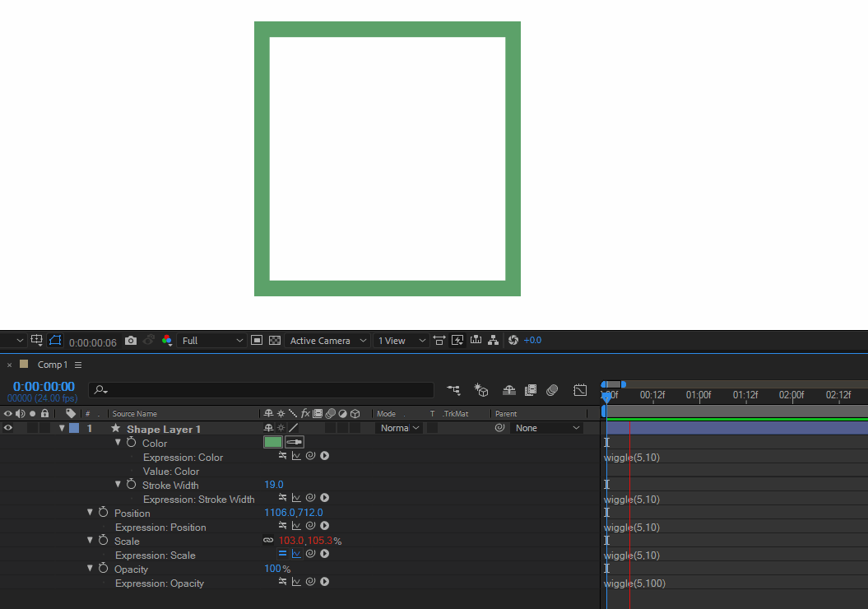Collapse the Color property twirl
The height and width of the screenshot is (609, 868).
tap(118, 443)
